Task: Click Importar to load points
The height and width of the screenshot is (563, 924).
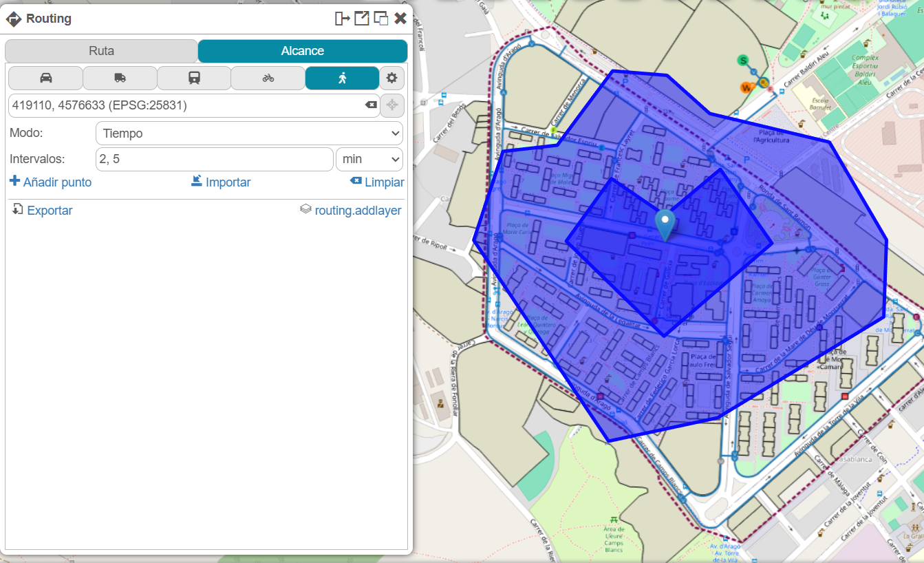Action: [x=221, y=182]
